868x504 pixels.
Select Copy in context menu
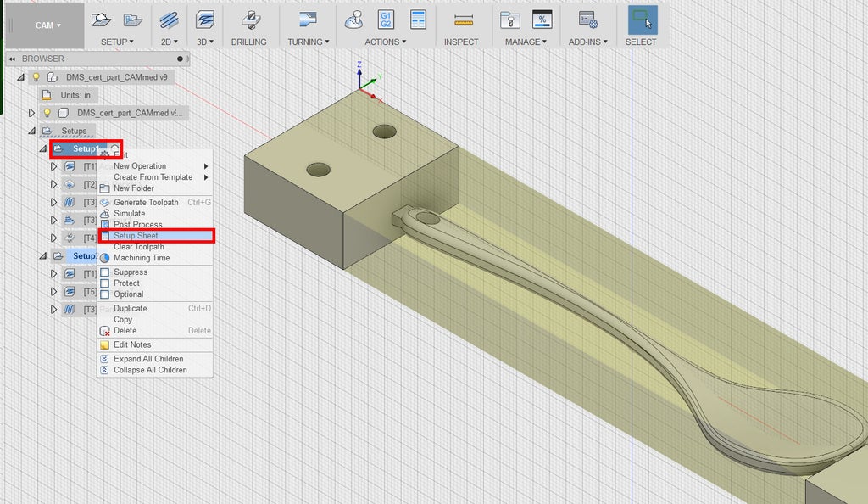coord(155,320)
